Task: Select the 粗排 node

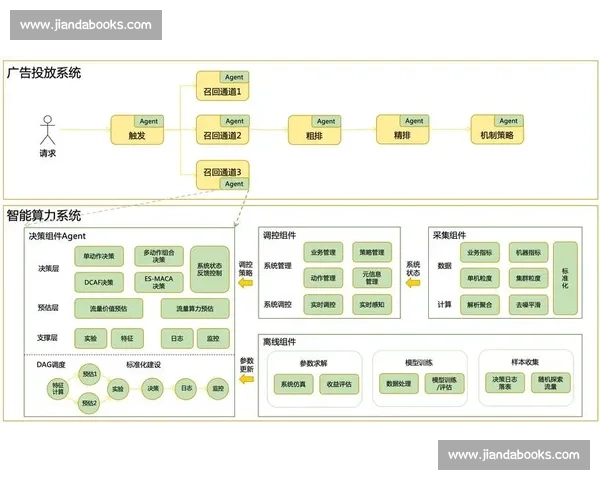Action: (315, 130)
